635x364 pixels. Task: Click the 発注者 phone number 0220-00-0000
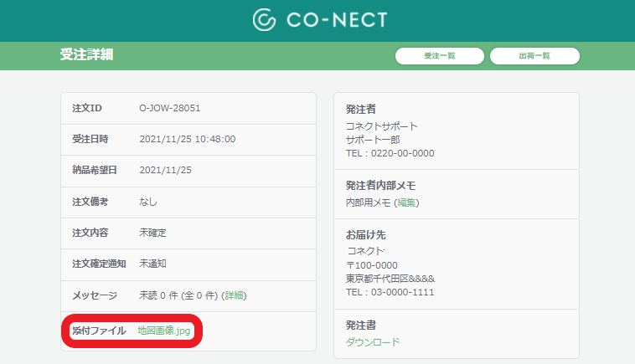(403, 153)
